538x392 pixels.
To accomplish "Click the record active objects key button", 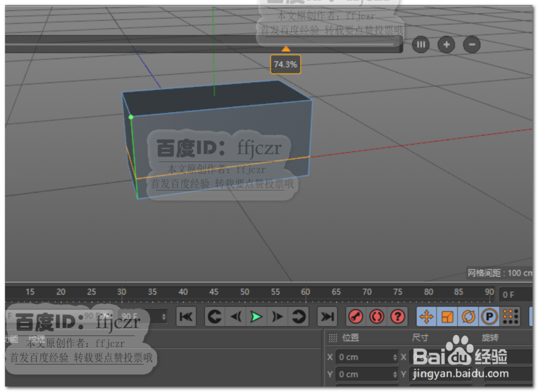I will [x=356, y=317].
